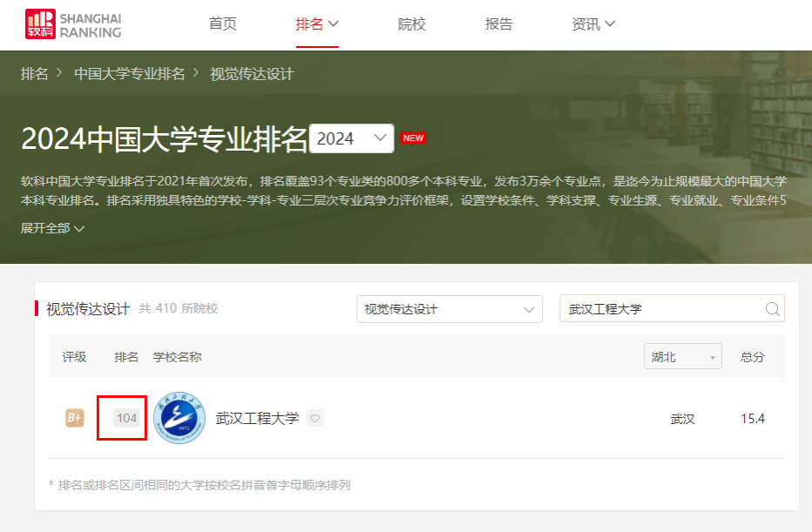Screen dimensions: 812x532
Task: Click the 排名 breadcrumb link
Action: click(35, 74)
